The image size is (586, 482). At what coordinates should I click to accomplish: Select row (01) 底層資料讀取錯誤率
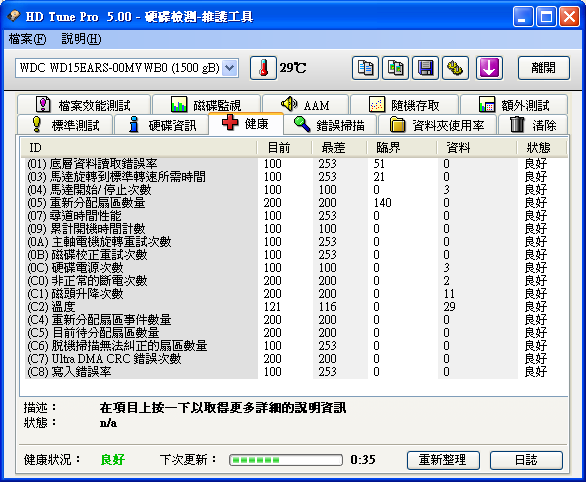pos(296,164)
